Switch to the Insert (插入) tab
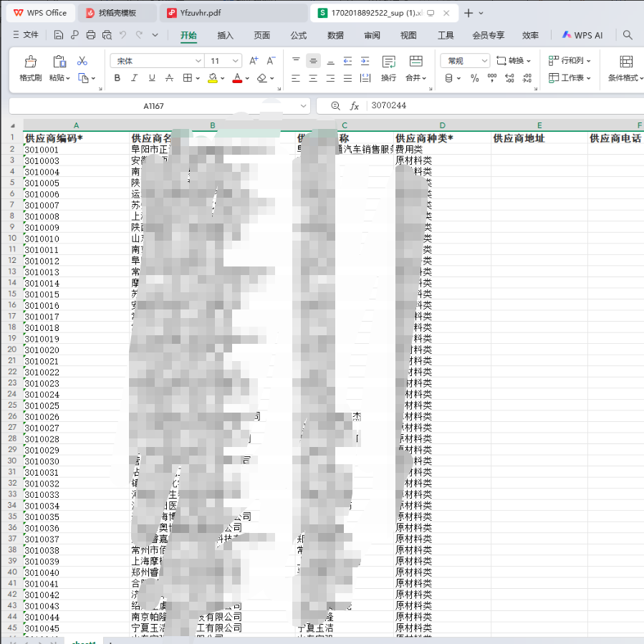The height and width of the screenshot is (644, 644). pyautogui.click(x=225, y=35)
